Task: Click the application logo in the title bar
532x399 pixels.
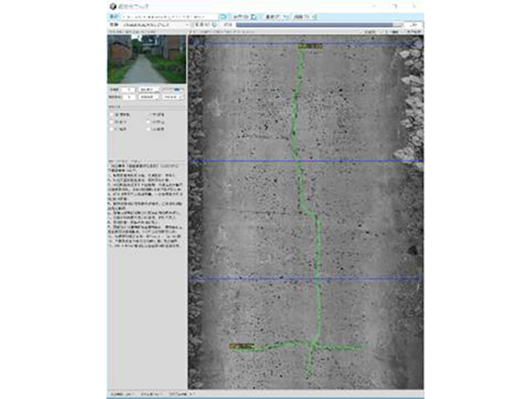Action: click(x=112, y=5)
